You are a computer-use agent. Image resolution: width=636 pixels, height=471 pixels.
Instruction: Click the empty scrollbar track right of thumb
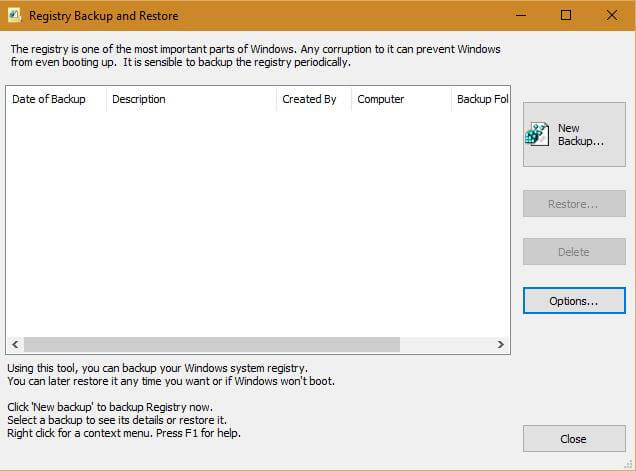pos(446,344)
